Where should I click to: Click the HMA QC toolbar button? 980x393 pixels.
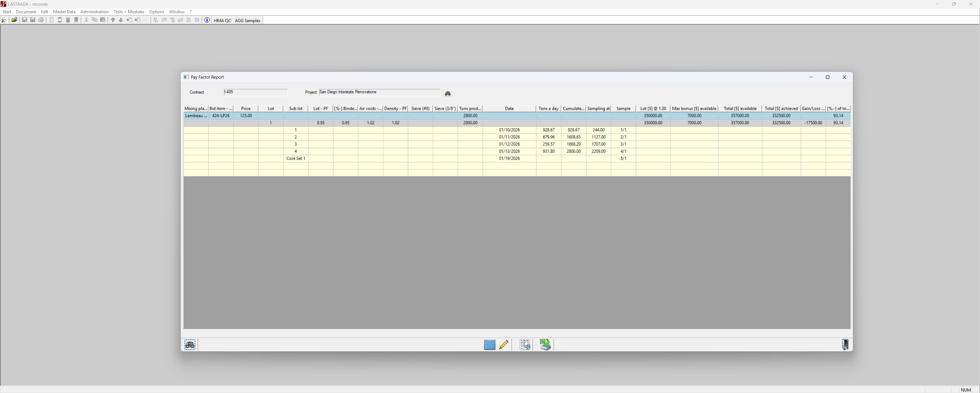point(222,21)
